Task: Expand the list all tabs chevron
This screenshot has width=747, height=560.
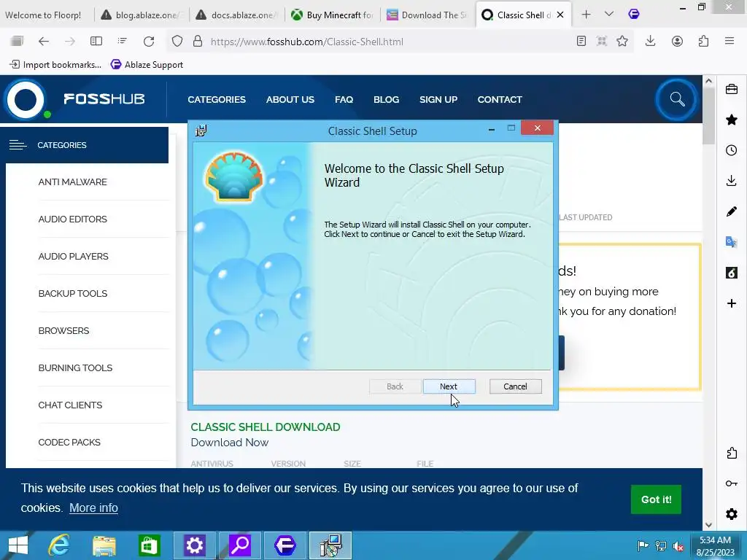Action: pyautogui.click(x=609, y=15)
